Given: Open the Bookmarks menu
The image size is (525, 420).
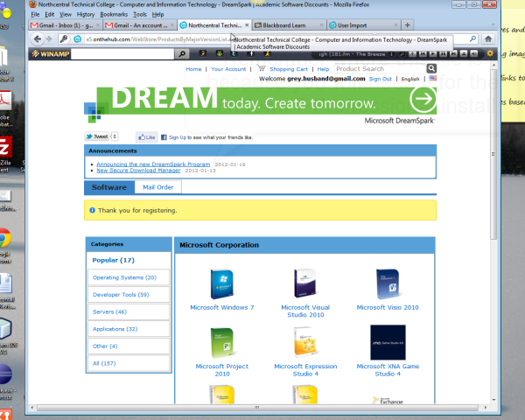Looking at the screenshot, I should pos(113,15).
